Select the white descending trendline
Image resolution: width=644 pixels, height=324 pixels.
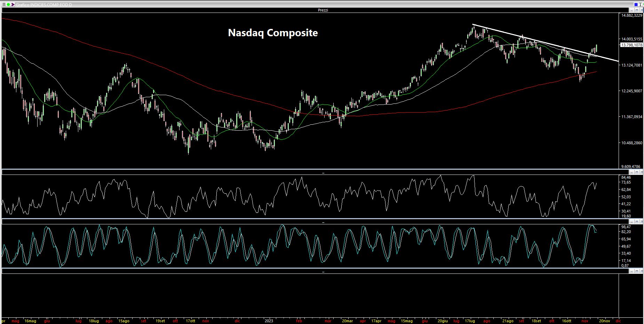click(546, 43)
